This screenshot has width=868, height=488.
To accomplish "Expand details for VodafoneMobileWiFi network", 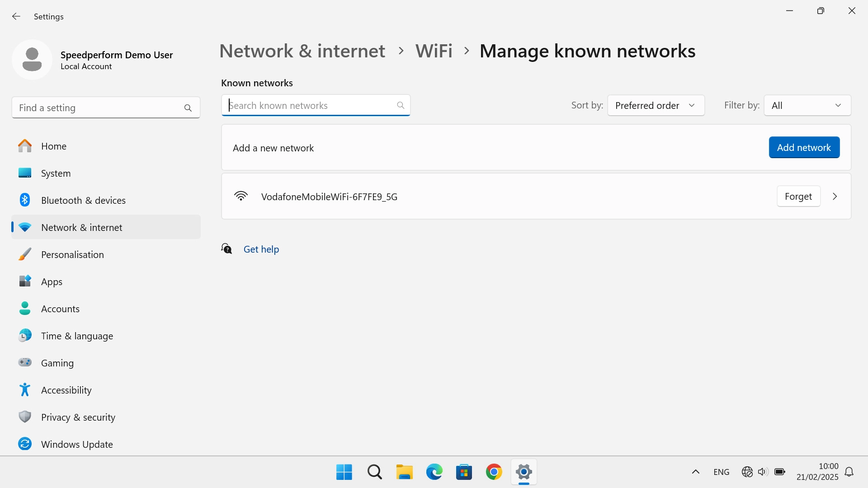I will click(x=835, y=196).
